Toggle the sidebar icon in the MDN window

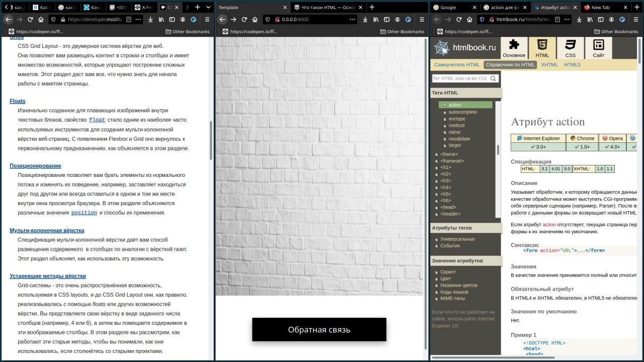172,19
